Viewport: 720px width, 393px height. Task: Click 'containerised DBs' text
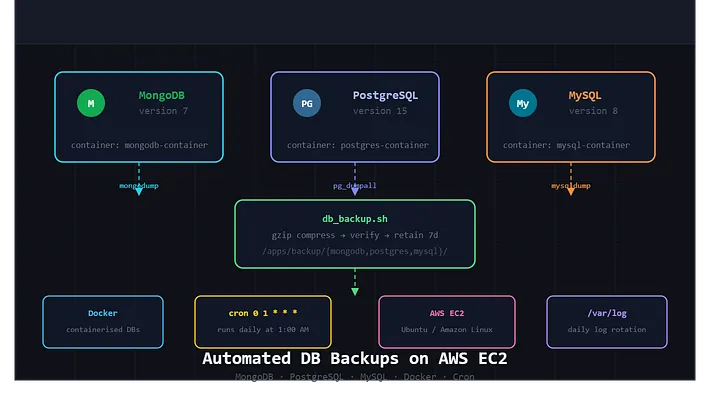(x=103, y=329)
